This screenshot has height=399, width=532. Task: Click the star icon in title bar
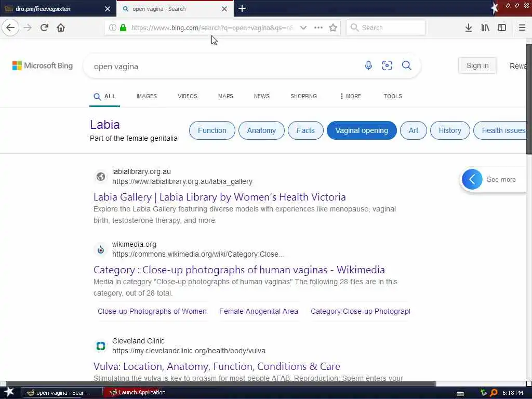tap(495, 8)
